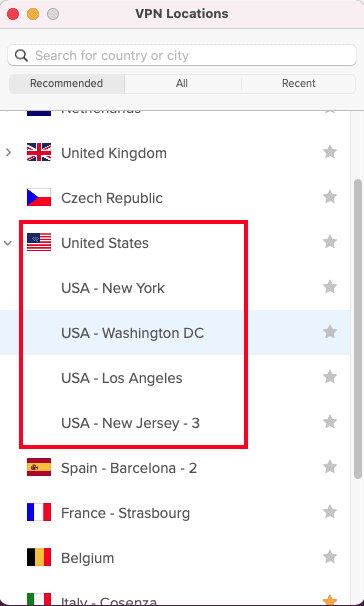Image resolution: width=364 pixels, height=606 pixels.
Task: Click the vertical scrollbar thumb
Action: [358, 330]
